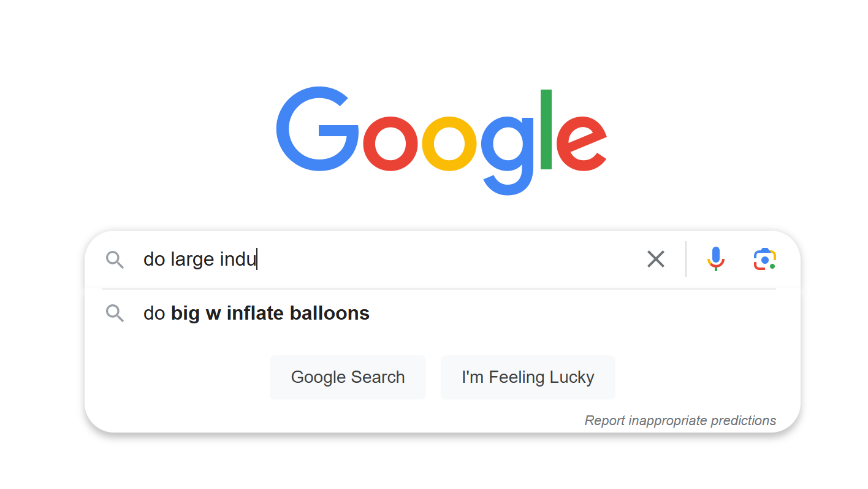The width and height of the screenshot is (868, 489).
Task: Open Report inappropriate predictions link
Action: (680, 421)
